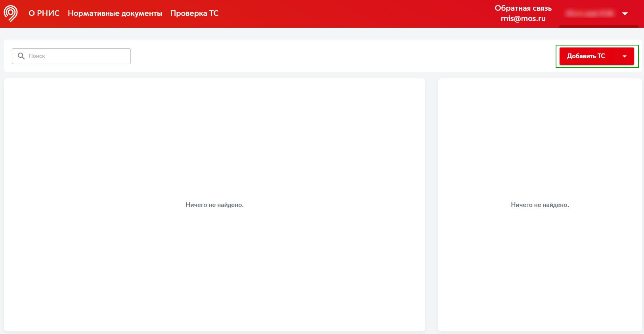This screenshot has width=644, height=334.
Task: Click empty space between search and Добавить ТС
Action: click(x=341, y=56)
